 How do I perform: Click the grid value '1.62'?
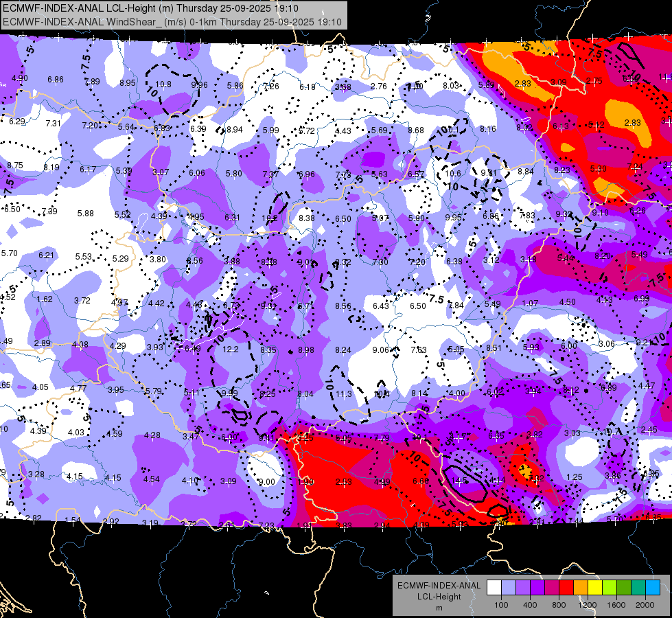45,299
